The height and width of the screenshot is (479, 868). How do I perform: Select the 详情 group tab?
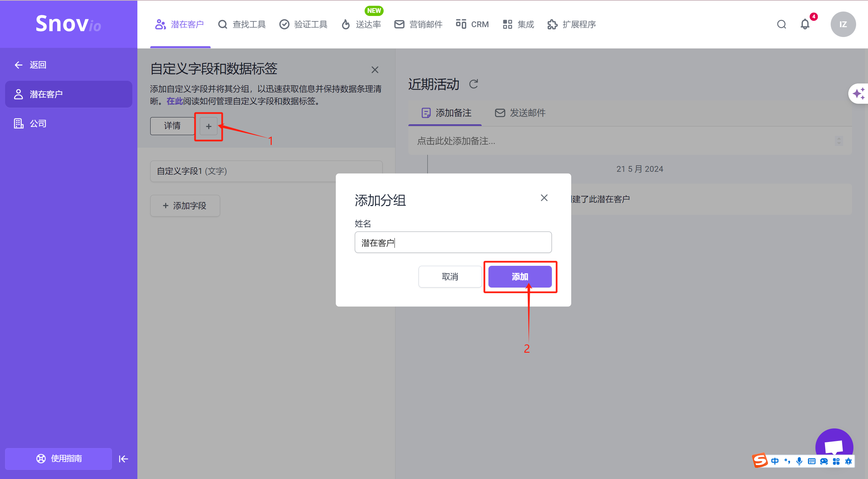[x=172, y=126]
